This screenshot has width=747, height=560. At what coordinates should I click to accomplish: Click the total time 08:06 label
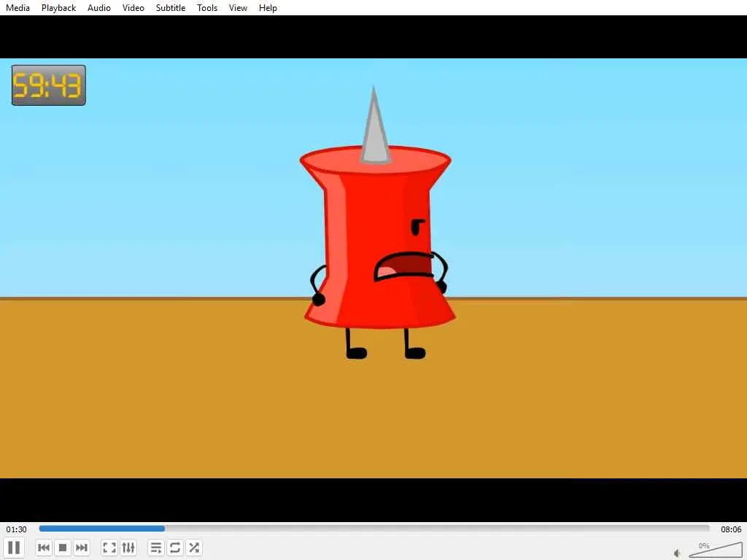(x=731, y=529)
